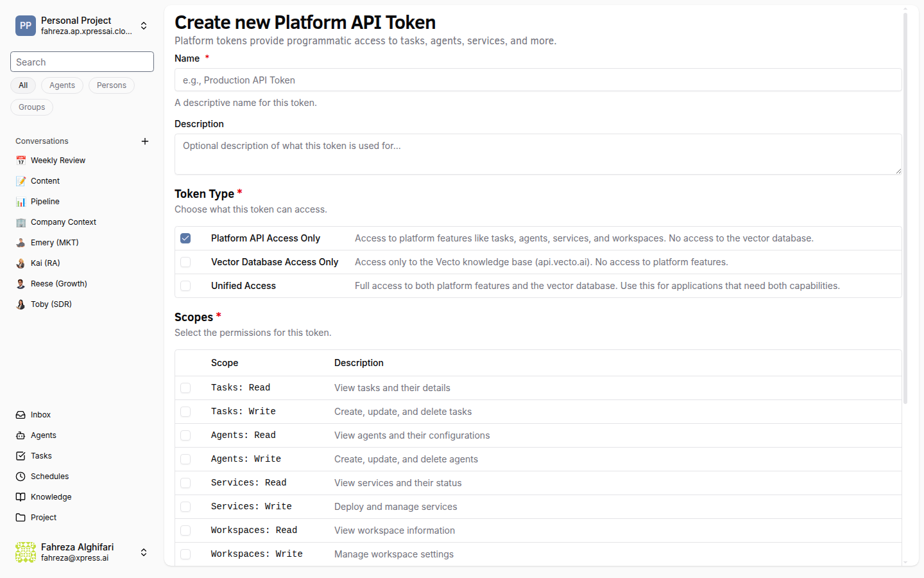Screen dimensions: 924x578
Task: Enable the Tasks: Read scope checkbox
Action: point(185,388)
